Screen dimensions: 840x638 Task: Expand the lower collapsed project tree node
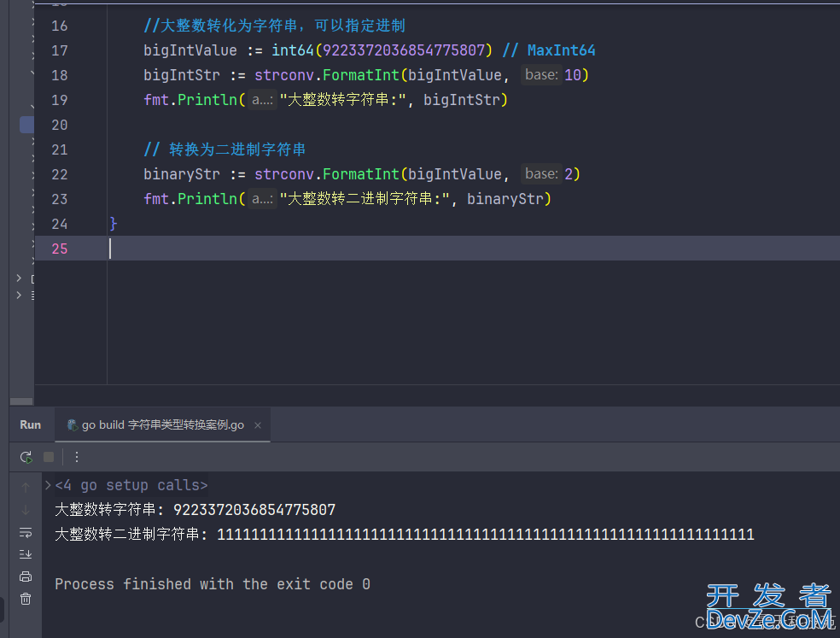[x=19, y=295]
